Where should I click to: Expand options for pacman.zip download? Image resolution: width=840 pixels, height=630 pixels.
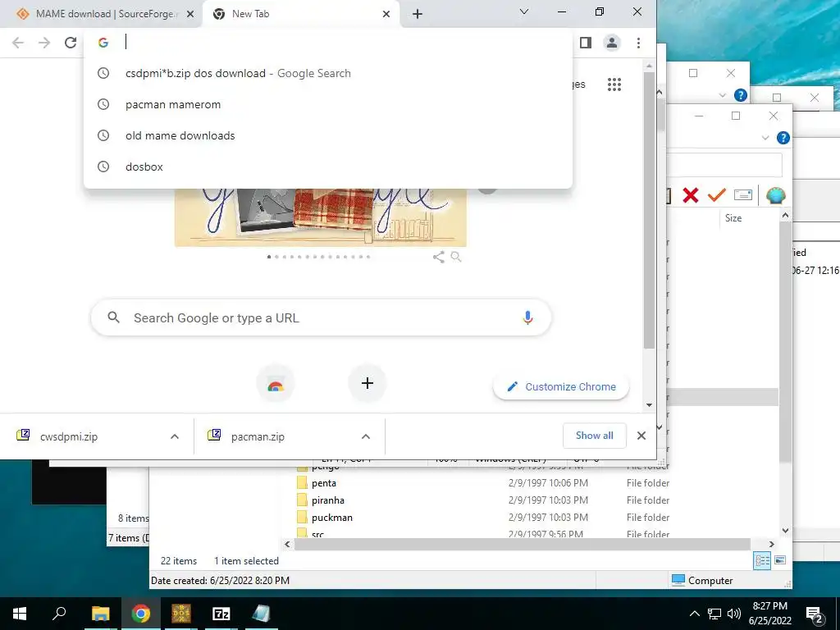click(366, 436)
